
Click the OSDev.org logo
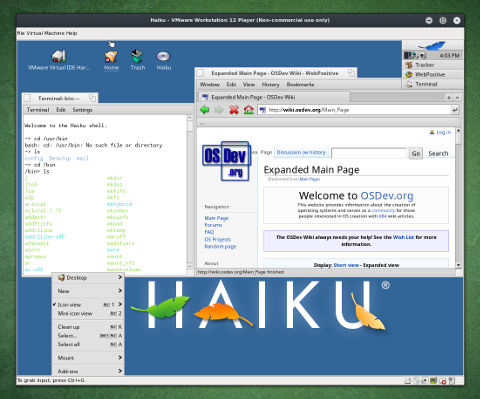(226, 161)
